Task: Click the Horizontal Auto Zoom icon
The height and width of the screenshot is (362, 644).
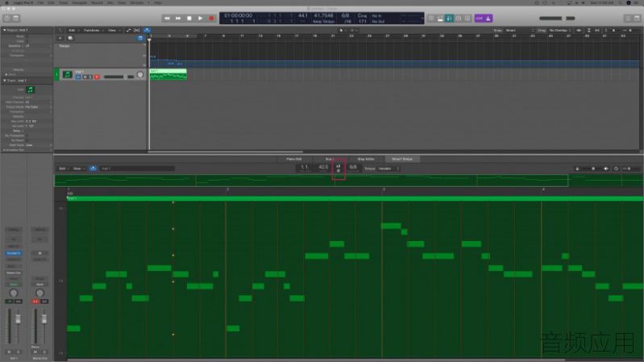Action: 597,31
